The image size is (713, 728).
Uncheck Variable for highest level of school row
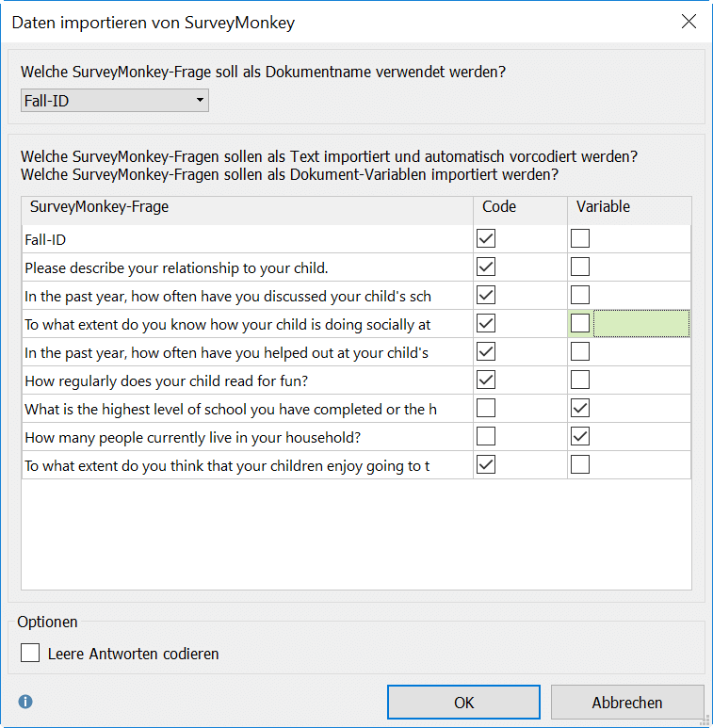580,409
